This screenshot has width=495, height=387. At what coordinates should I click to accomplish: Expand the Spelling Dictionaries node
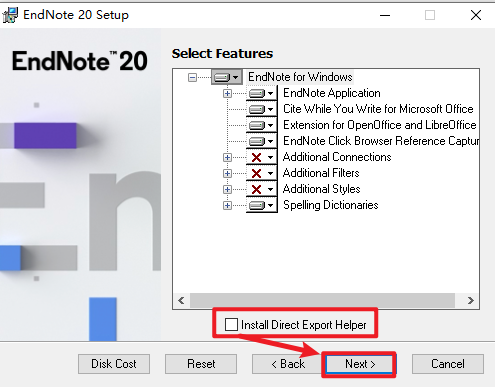pos(227,205)
